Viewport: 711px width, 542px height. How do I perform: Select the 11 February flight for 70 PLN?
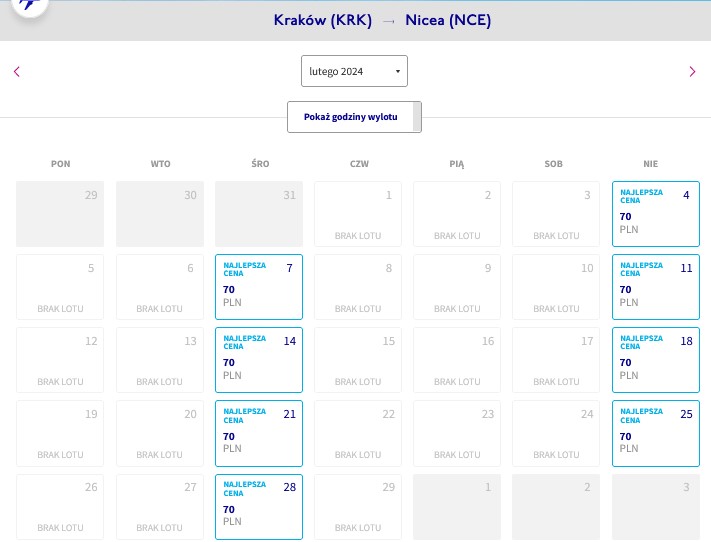tap(656, 287)
